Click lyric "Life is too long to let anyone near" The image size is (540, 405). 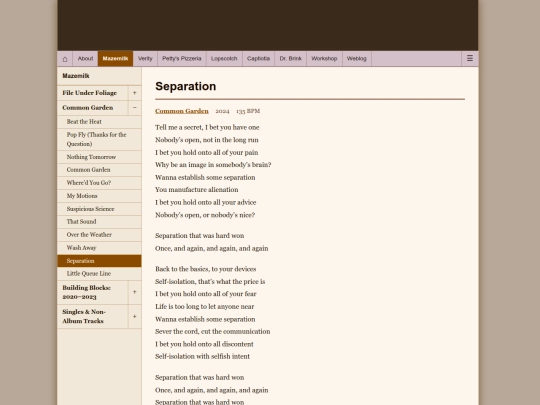(205, 307)
